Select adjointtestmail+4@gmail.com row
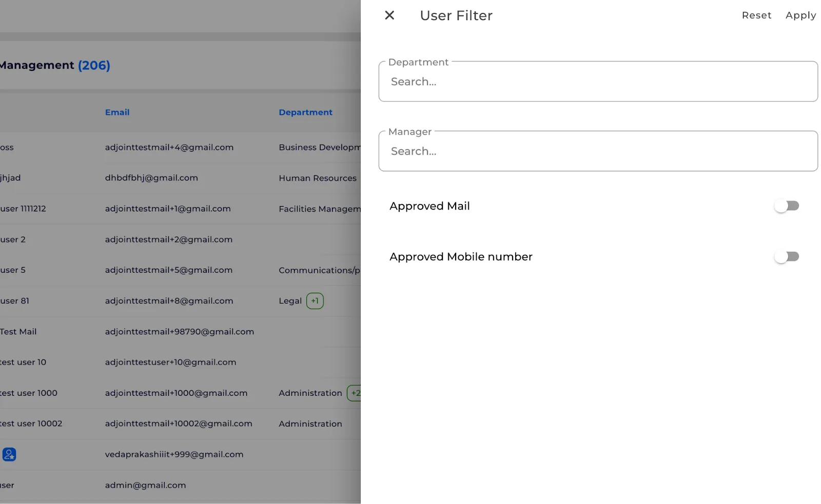 (x=180, y=148)
